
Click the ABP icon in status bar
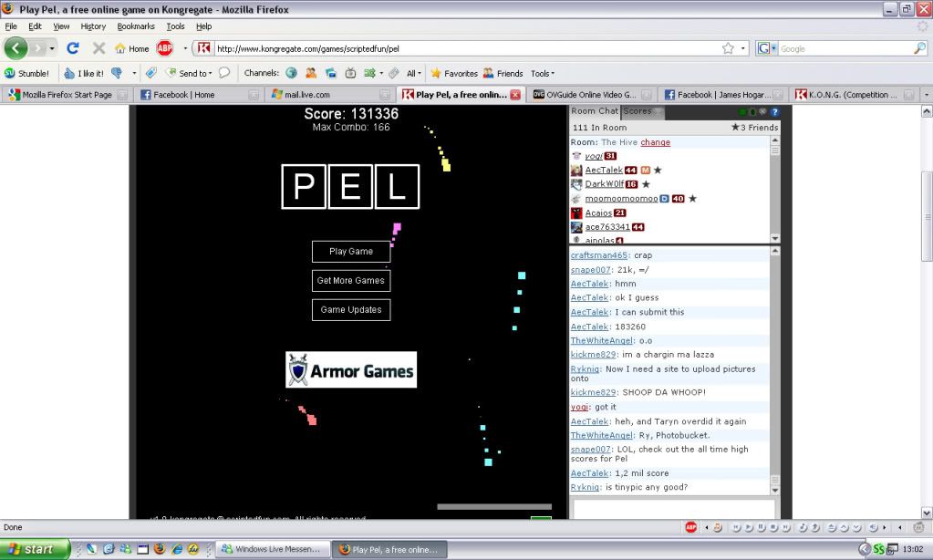click(690, 527)
